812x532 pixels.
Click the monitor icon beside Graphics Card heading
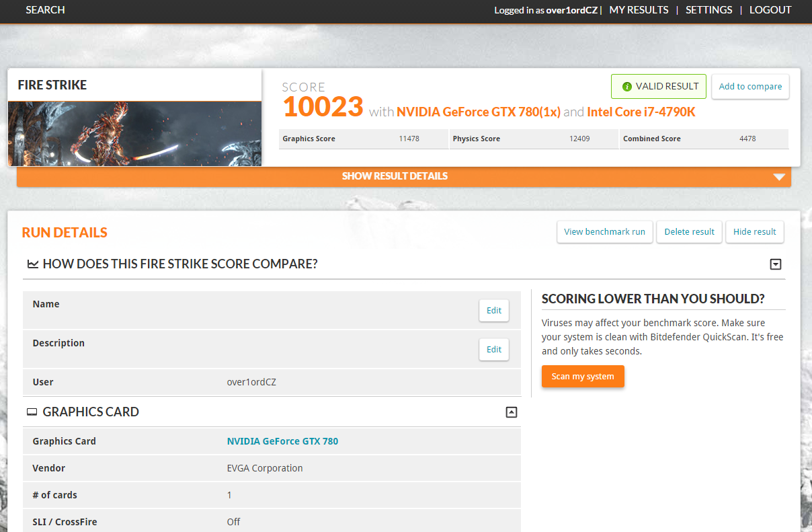pos(32,412)
